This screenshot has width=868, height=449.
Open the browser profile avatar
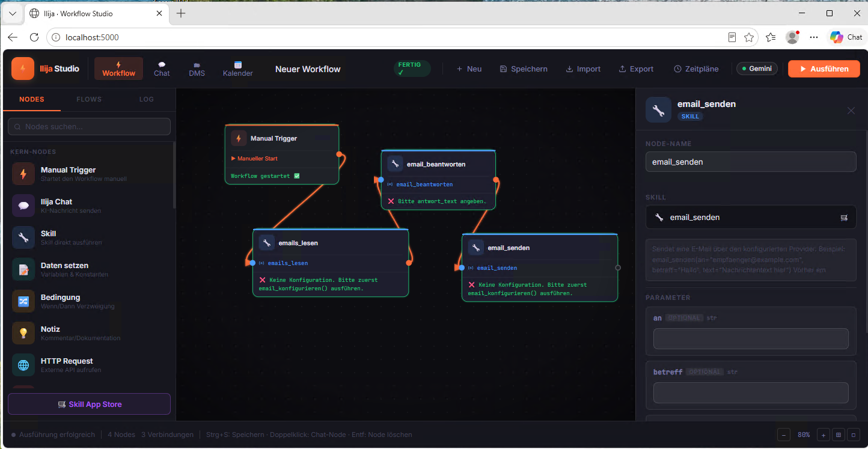click(792, 37)
